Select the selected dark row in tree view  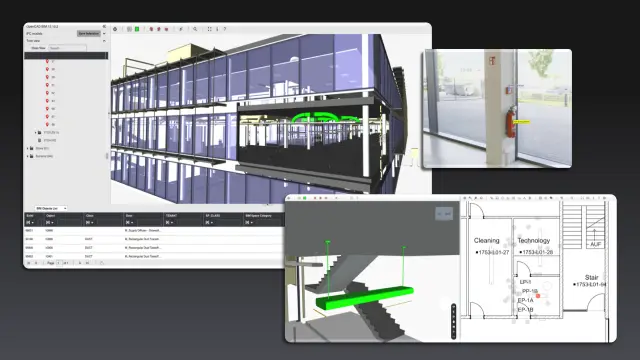(x=66, y=56)
